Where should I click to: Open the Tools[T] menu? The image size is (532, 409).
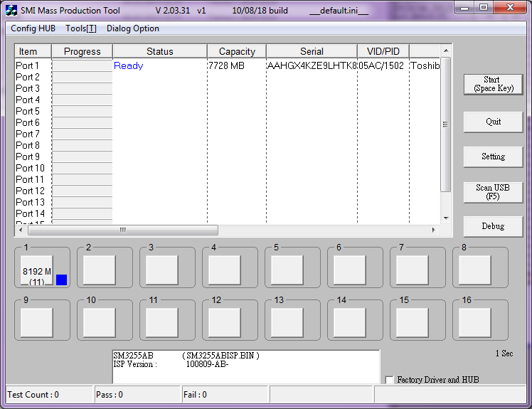coord(81,28)
